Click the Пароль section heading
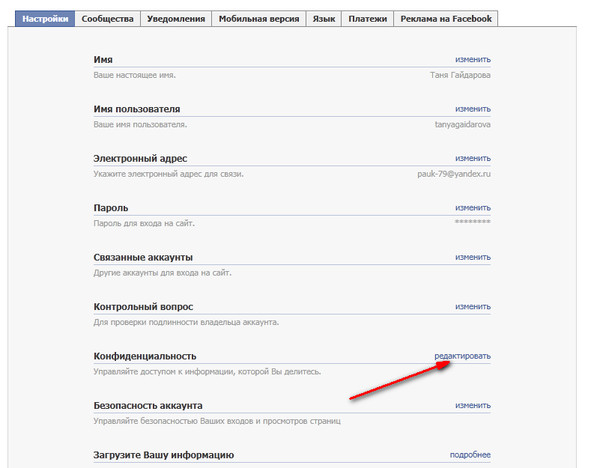This screenshot has width=600, height=468. pos(111,208)
